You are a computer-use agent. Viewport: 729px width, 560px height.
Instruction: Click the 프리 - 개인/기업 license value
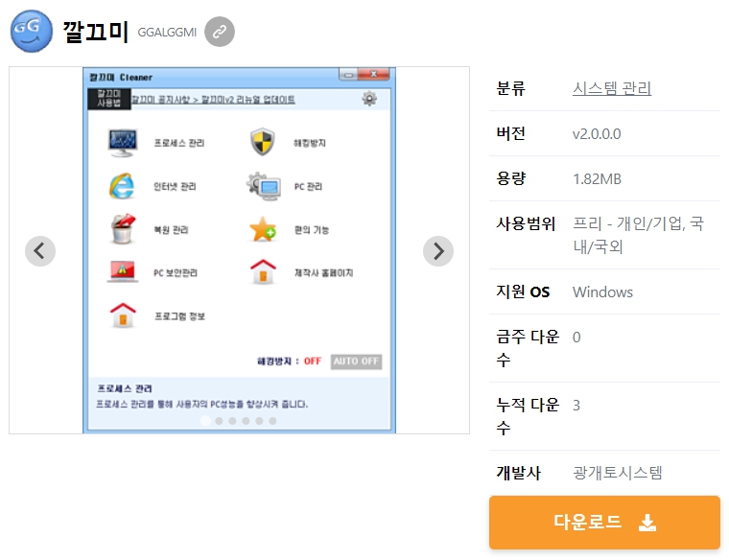(x=638, y=235)
